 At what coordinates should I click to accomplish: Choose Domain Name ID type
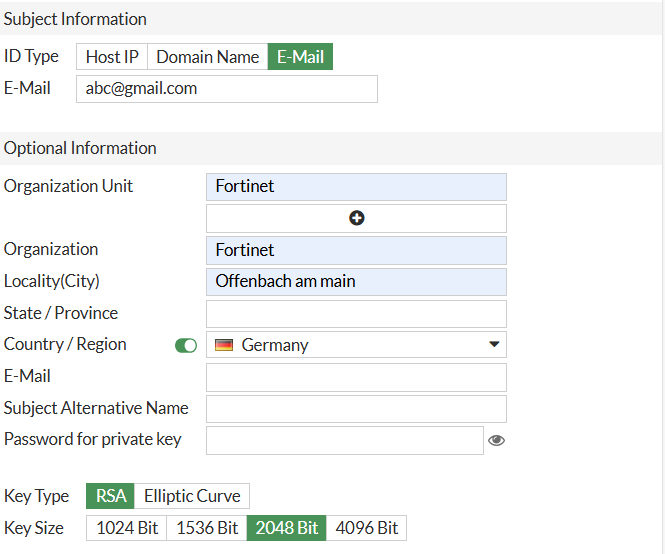coord(207,57)
